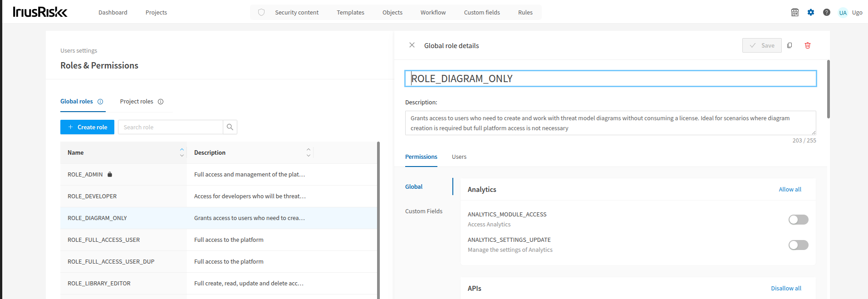Open the Workflow section
This screenshot has width=868, height=299.
[433, 12]
